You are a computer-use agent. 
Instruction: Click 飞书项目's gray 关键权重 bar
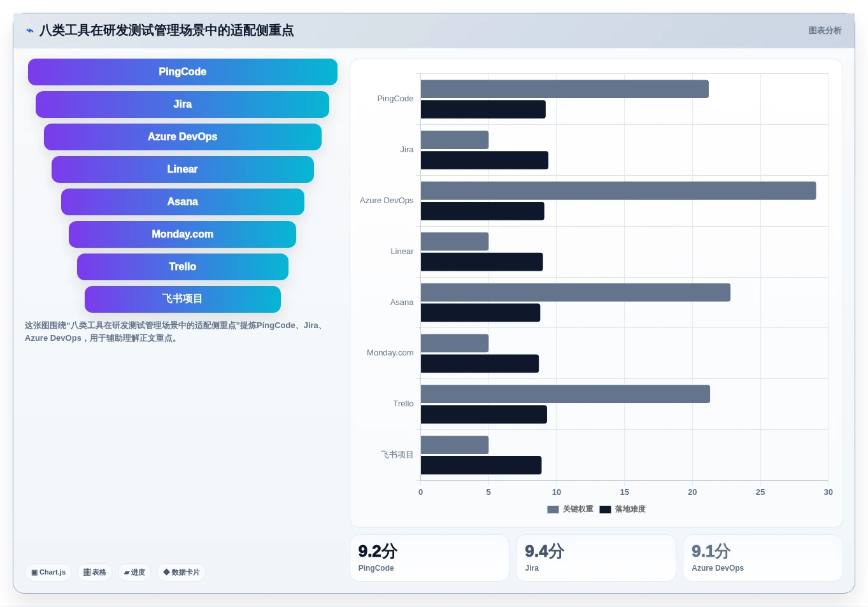point(455,445)
